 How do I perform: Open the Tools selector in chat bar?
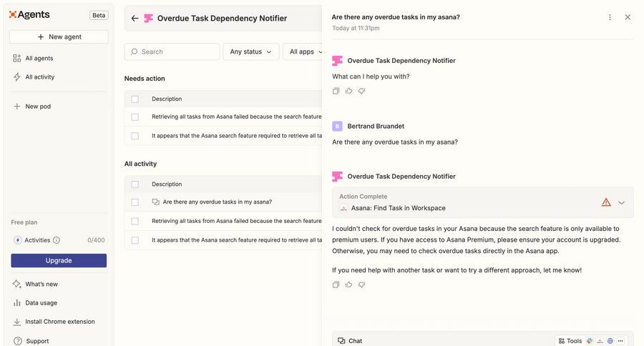point(570,341)
